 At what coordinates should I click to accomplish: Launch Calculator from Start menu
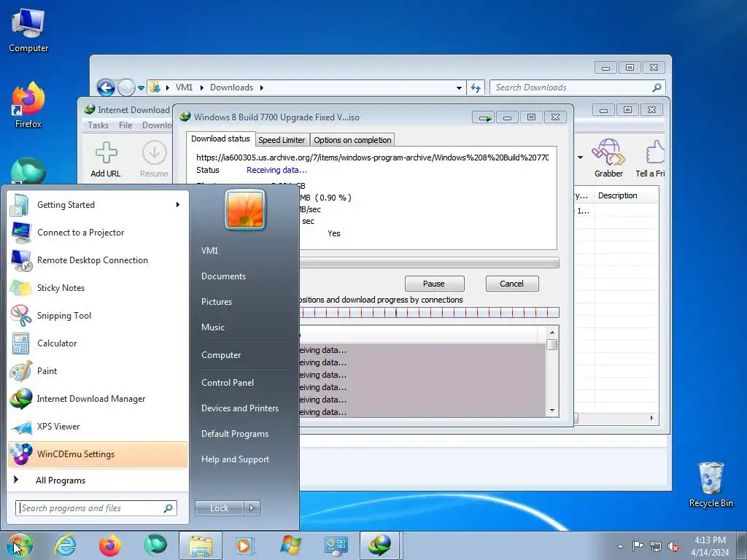[x=98, y=343]
